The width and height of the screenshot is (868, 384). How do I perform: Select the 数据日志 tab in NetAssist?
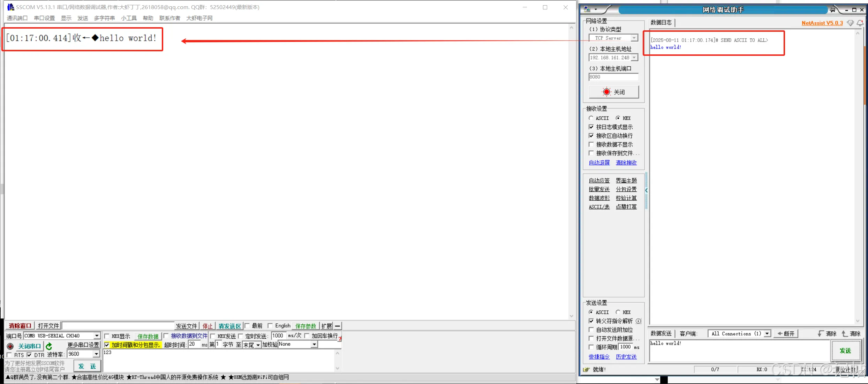coord(661,23)
